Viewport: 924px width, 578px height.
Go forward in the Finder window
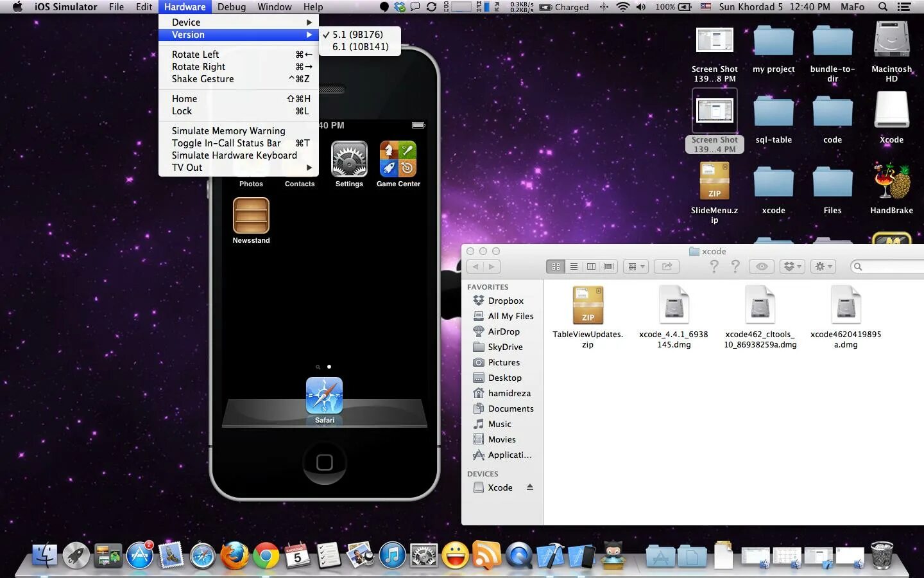click(492, 267)
